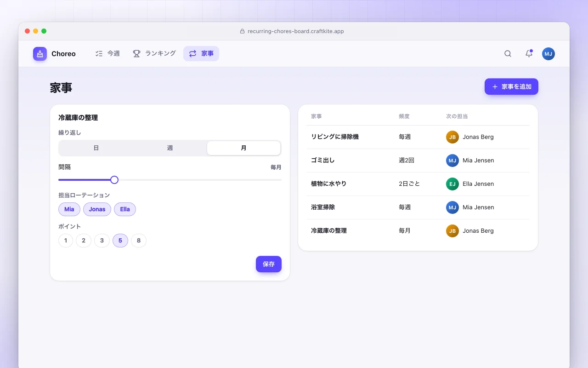588x368 pixels.
Task: Toggle Mia in rotation
Action: pyautogui.click(x=69, y=209)
